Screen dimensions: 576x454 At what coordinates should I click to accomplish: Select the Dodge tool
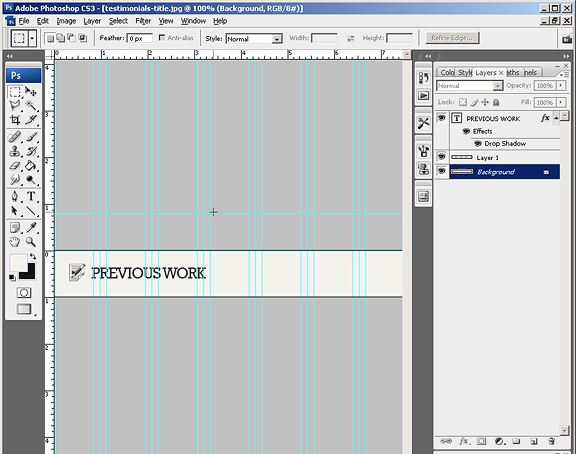31,180
